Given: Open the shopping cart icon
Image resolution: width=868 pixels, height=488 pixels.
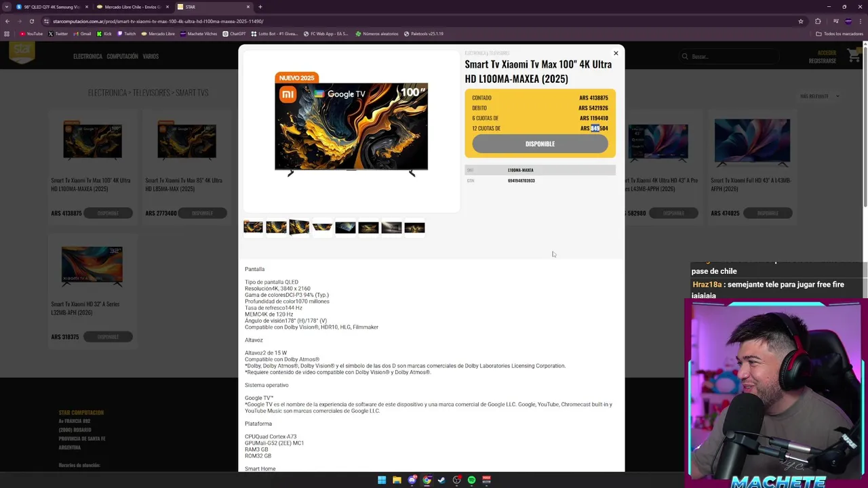Looking at the screenshot, I should coord(853,56).
